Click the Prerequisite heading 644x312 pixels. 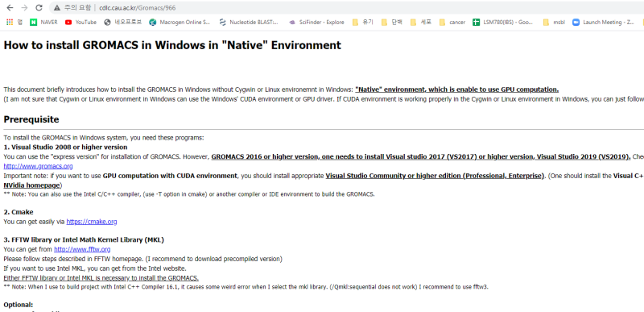31,119
